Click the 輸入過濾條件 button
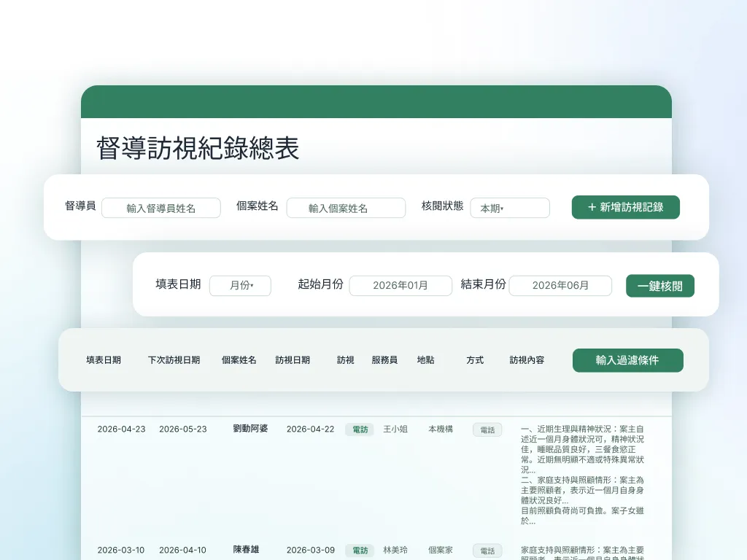The image size is (747, 560). pos(628,360)
